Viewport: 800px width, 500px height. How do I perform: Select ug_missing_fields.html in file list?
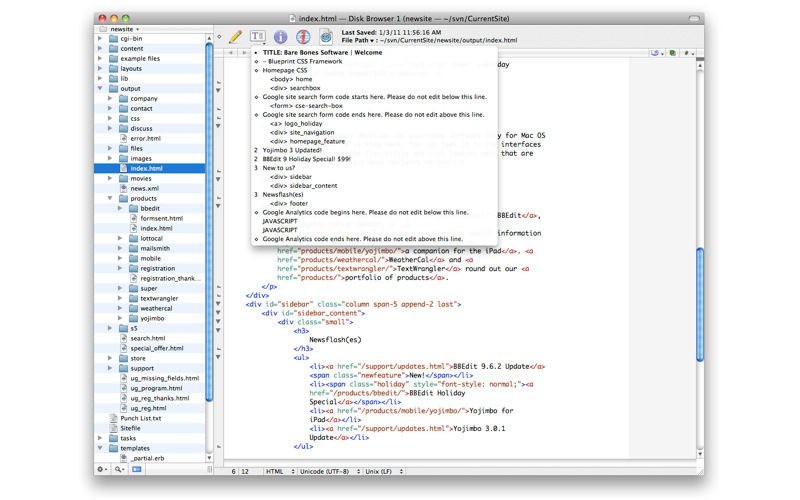coord(149,378)
